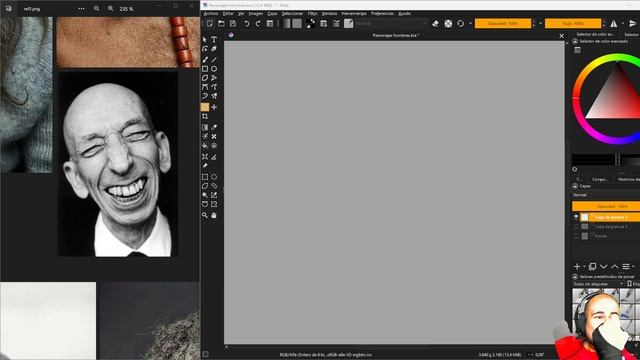Select the Pan hand tool
The height and width of the screenshot is (360, 640).
click(214, 215)
